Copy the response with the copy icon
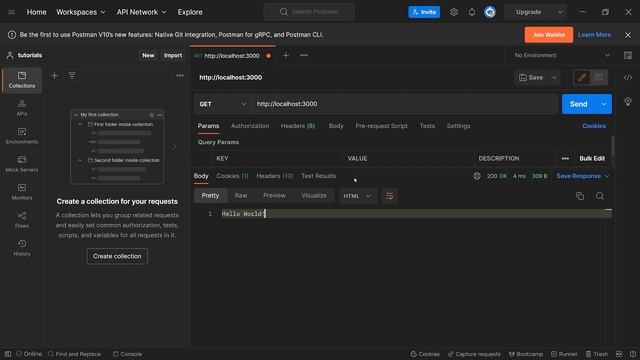This screenshot has height=360, width=640. coord(580,196)
